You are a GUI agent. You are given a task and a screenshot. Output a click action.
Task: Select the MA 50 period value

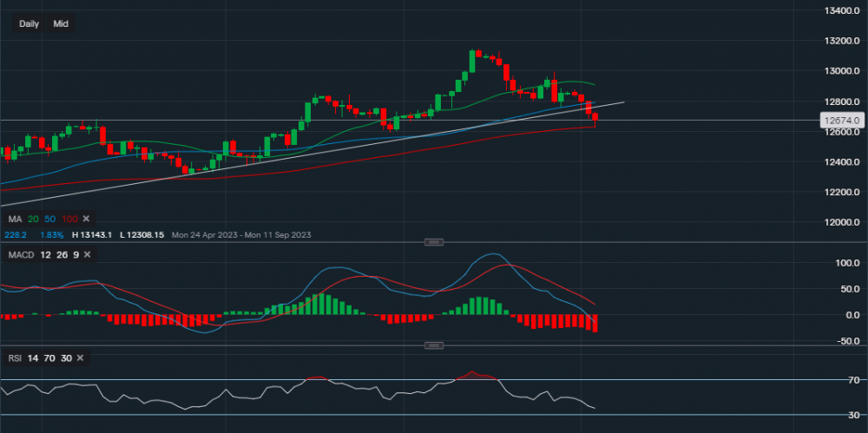(50, 218)
